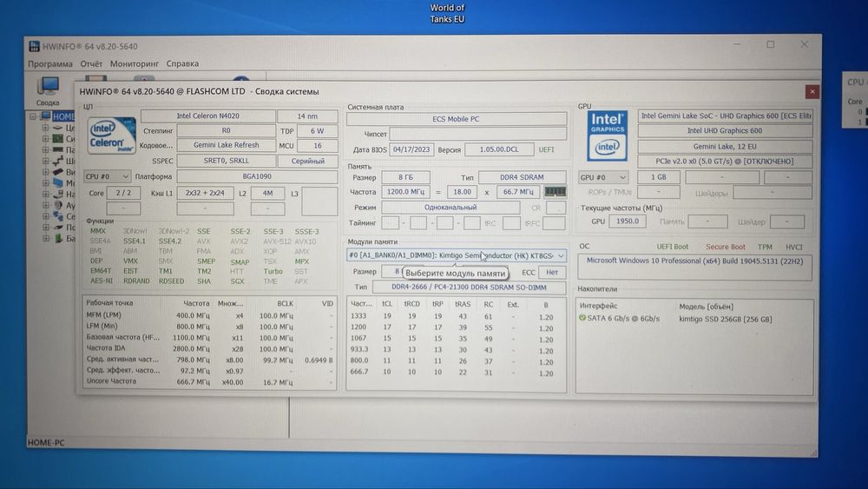
Task: Click the Uncore Частота row
Action: pos(209,381)
